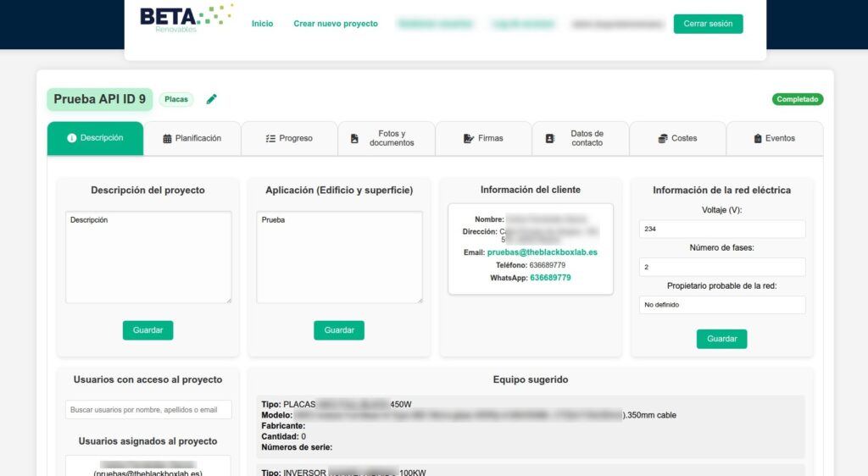This screenshot has width=868, height=476.
Task: Click the Cantidad: 0 line
Action: coord(283,437)
